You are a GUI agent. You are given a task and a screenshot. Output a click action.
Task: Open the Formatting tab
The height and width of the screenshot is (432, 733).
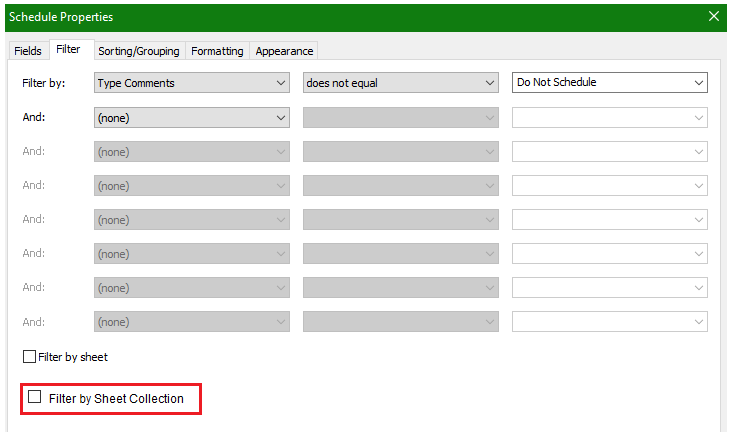(x=217, y=50)
